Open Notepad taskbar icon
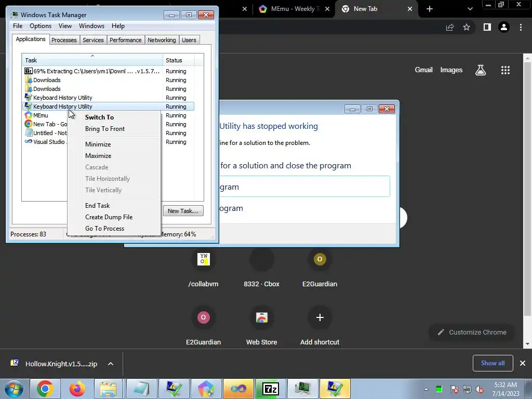 141,389
